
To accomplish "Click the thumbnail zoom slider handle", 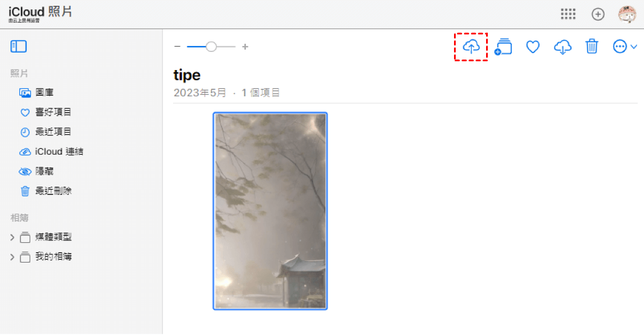I will click(x=211, y=47).
